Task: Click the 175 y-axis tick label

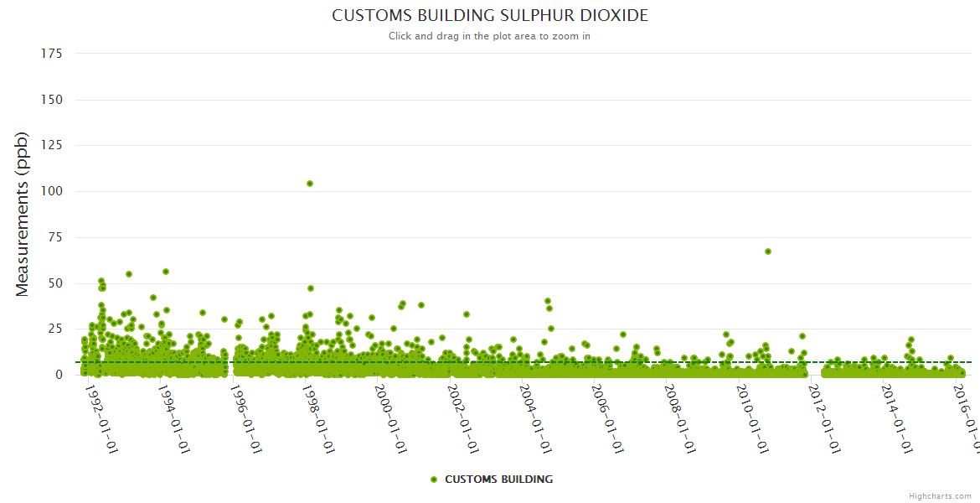Action: [52, 54]
